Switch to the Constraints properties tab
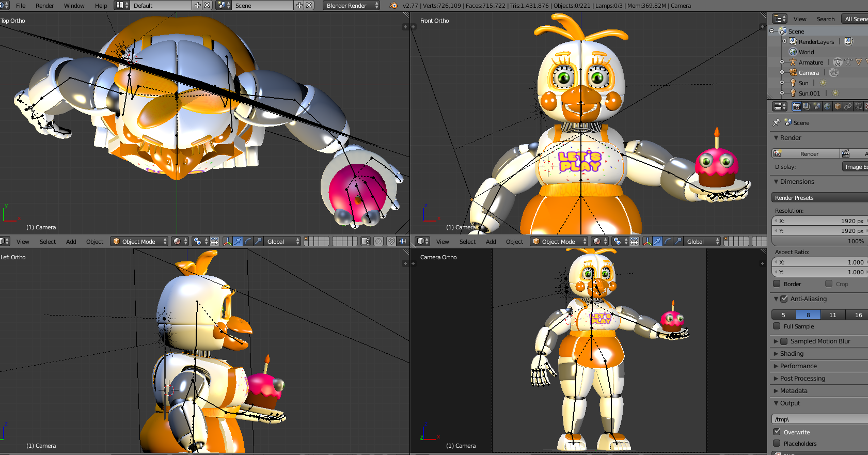 point(848,106)
